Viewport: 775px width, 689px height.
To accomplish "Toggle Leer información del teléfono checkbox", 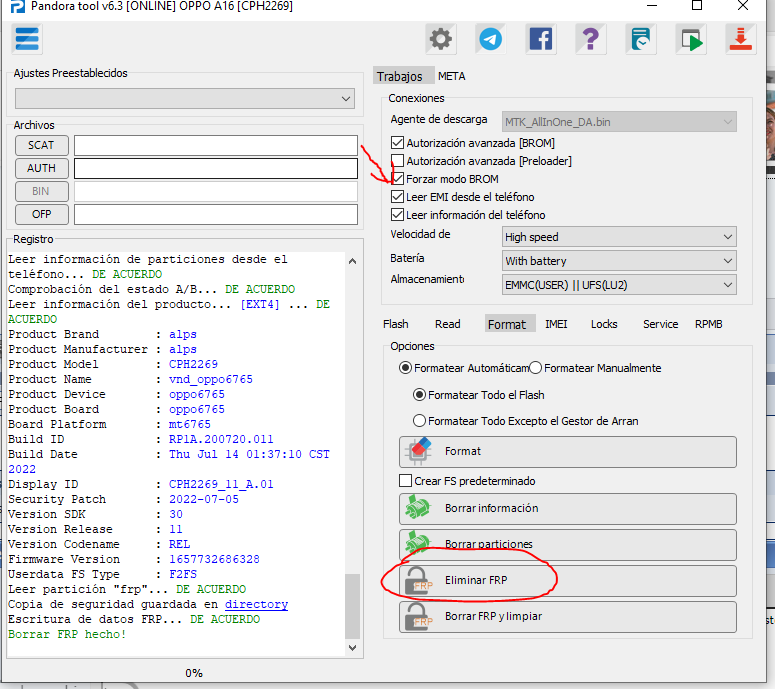I will [x=397, y=215].
